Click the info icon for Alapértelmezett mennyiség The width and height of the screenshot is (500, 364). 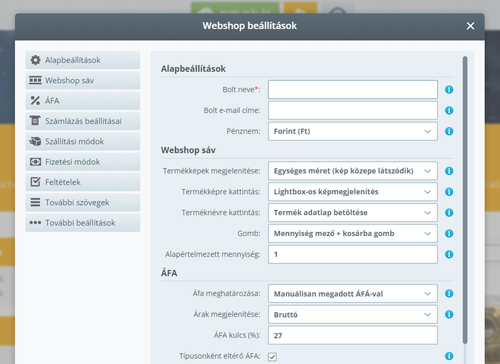click(449, 254)
